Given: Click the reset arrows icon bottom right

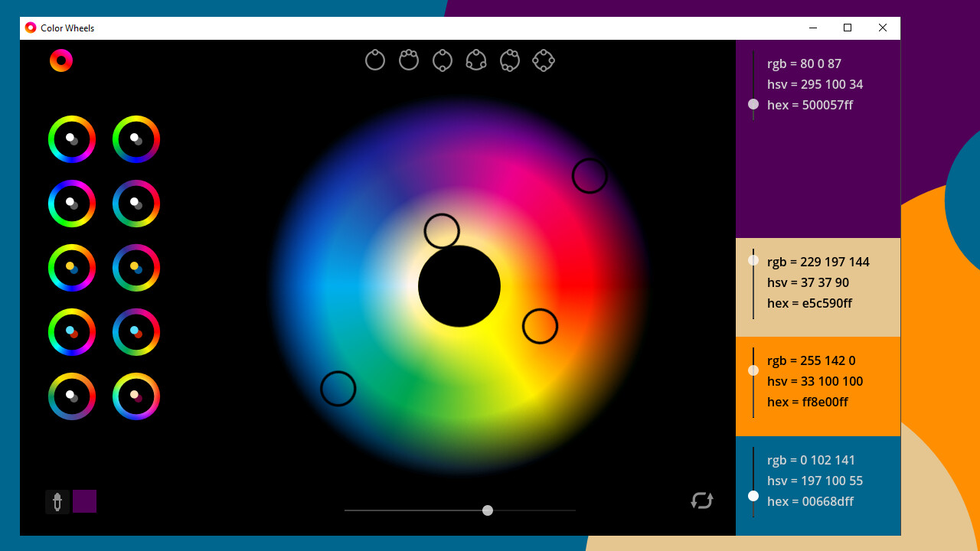Looking at the screenshot, I should [702, 501].
